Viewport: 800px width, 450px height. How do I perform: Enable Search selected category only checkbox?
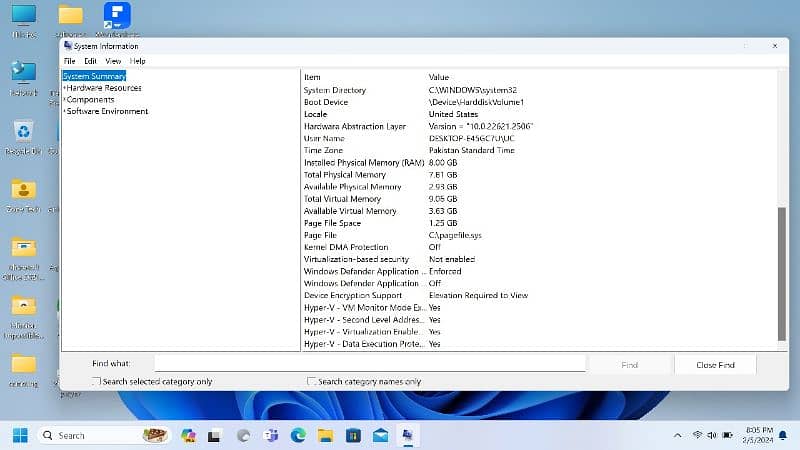point(97,382)
